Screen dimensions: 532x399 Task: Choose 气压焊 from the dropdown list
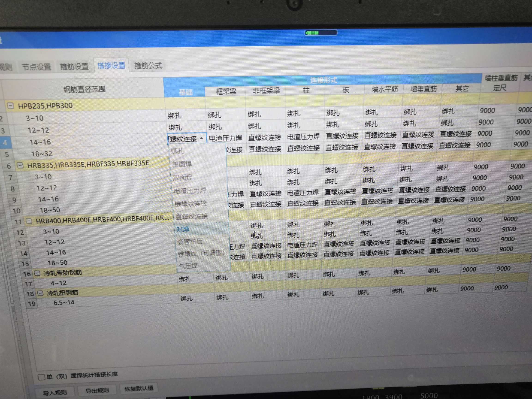point(188,266)
